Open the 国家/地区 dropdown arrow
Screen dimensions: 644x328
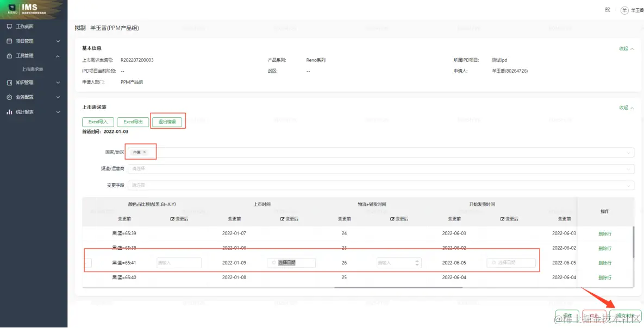(x=628, y=153)
